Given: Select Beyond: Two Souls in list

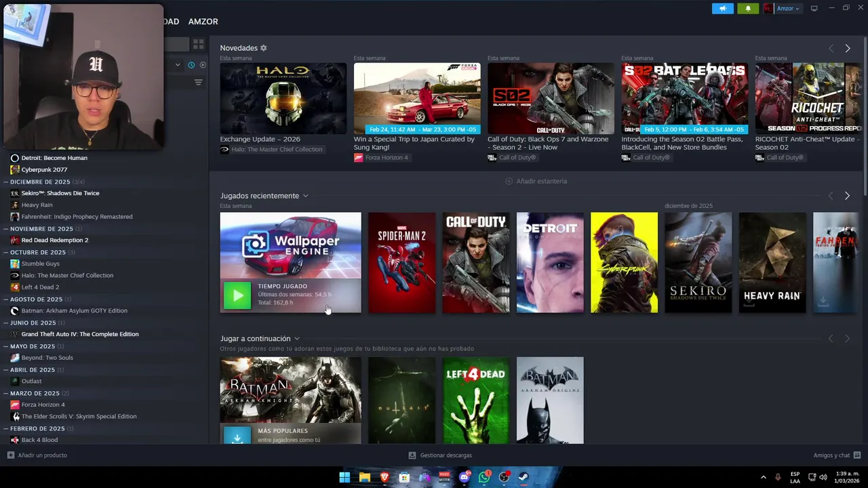Looking at the screenshot, I should (x=47, y=358).
